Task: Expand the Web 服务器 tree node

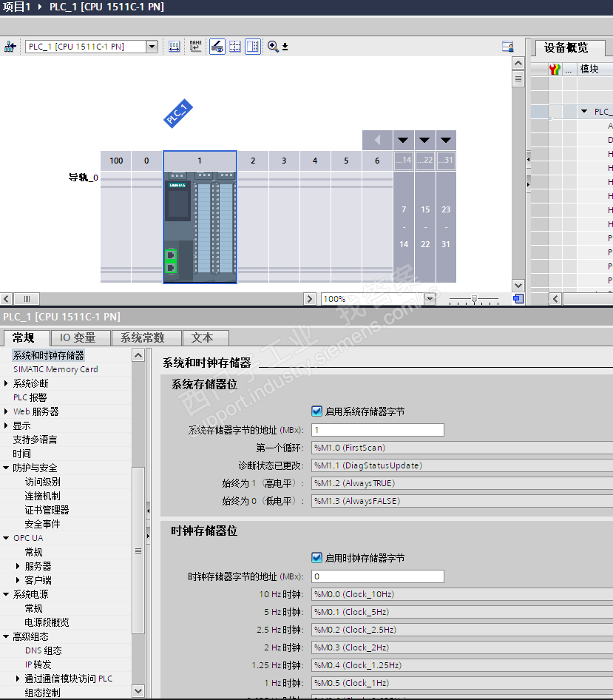Action: click(x=6, y=411)
